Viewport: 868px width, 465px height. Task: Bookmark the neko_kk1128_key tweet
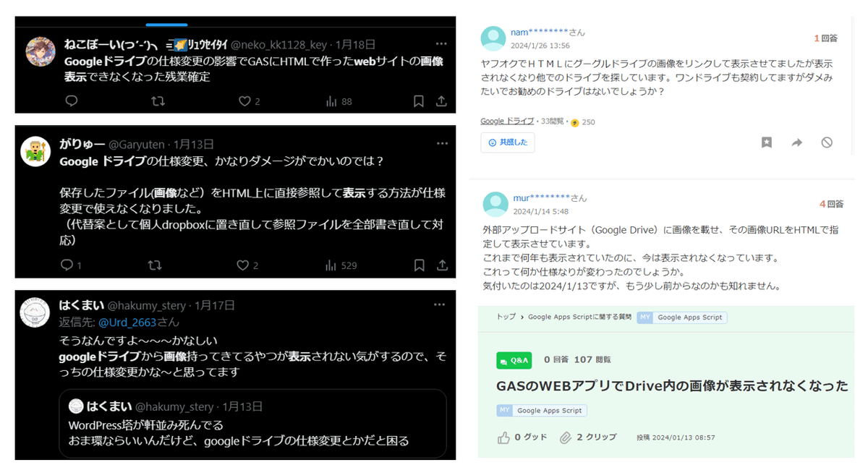tap(418, 101)
